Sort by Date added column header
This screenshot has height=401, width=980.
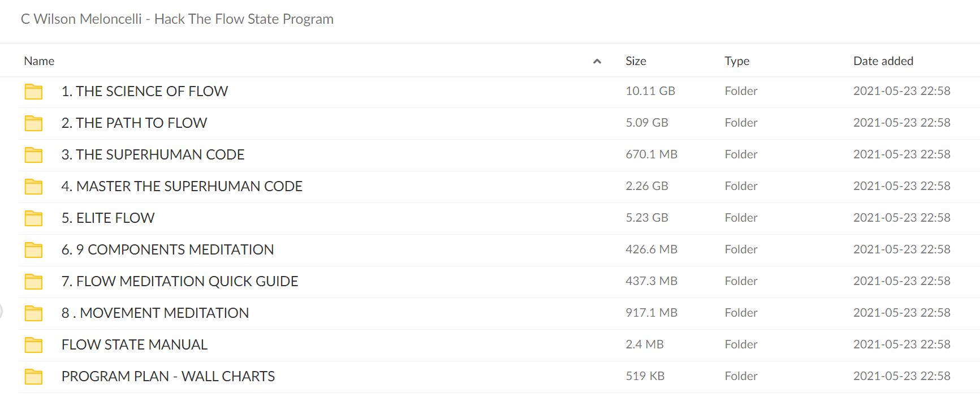pyautogui.click(x=883, y=61)
